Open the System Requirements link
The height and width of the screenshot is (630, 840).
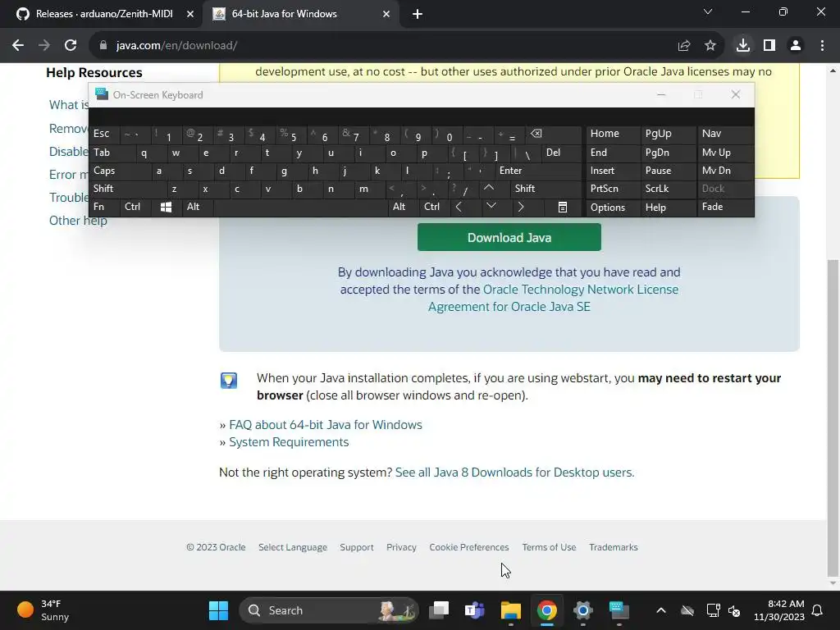[289, 442]
